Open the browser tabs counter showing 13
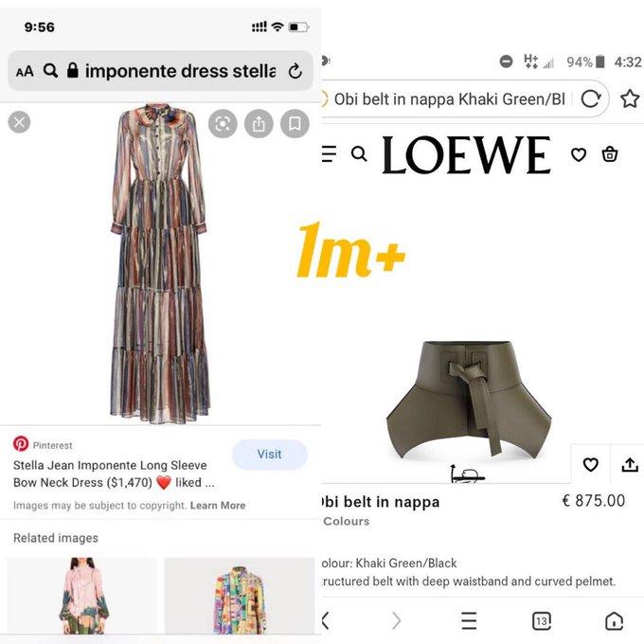 pyautogui.click(x=542, y=620)
